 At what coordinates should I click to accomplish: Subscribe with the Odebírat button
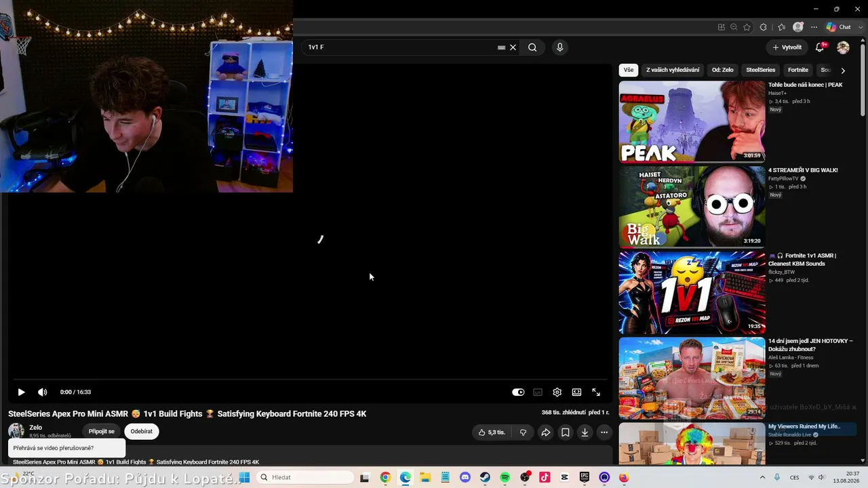(x=142, y=431)
